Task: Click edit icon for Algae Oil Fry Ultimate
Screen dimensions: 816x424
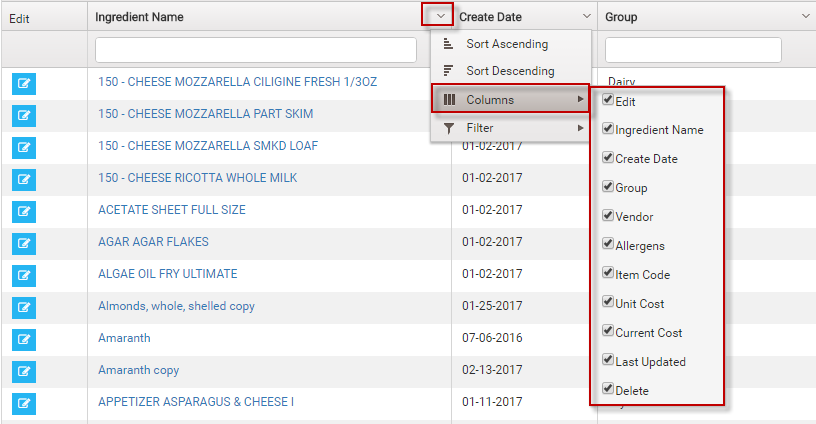Action: click(x=24, y=276)
